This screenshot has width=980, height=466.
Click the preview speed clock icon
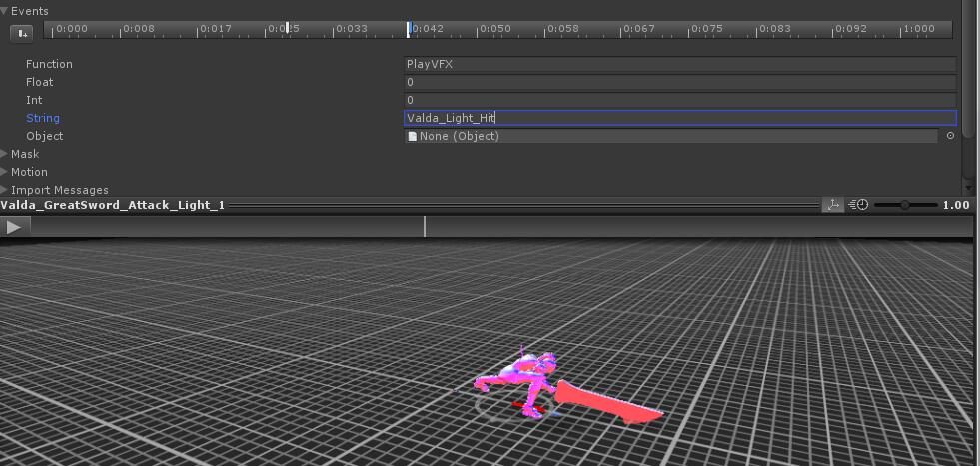pos(858,205)
